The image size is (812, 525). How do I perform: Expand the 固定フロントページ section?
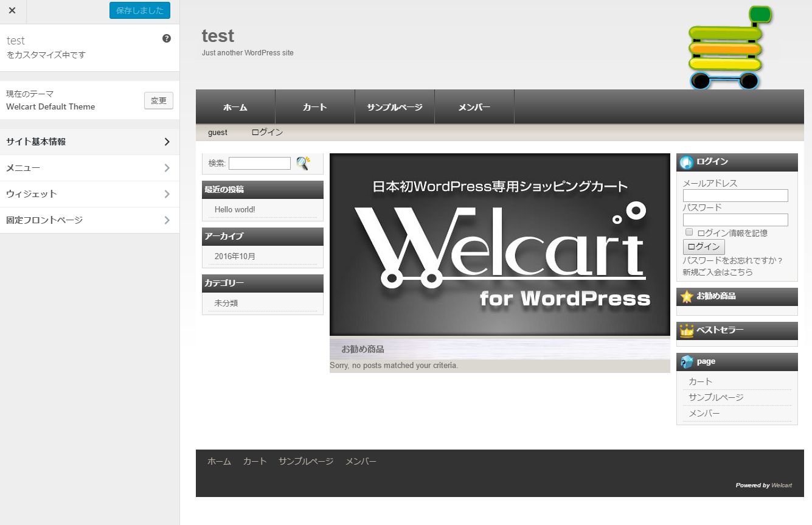point(89,220)
